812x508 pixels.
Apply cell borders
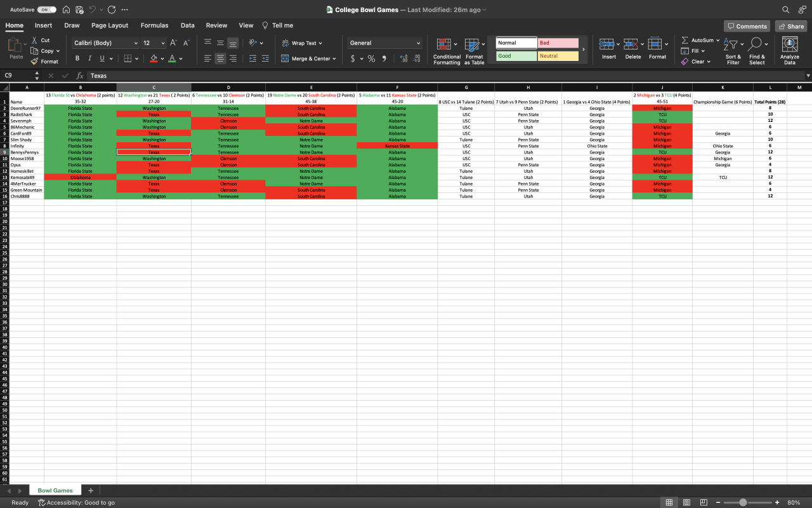128,58
